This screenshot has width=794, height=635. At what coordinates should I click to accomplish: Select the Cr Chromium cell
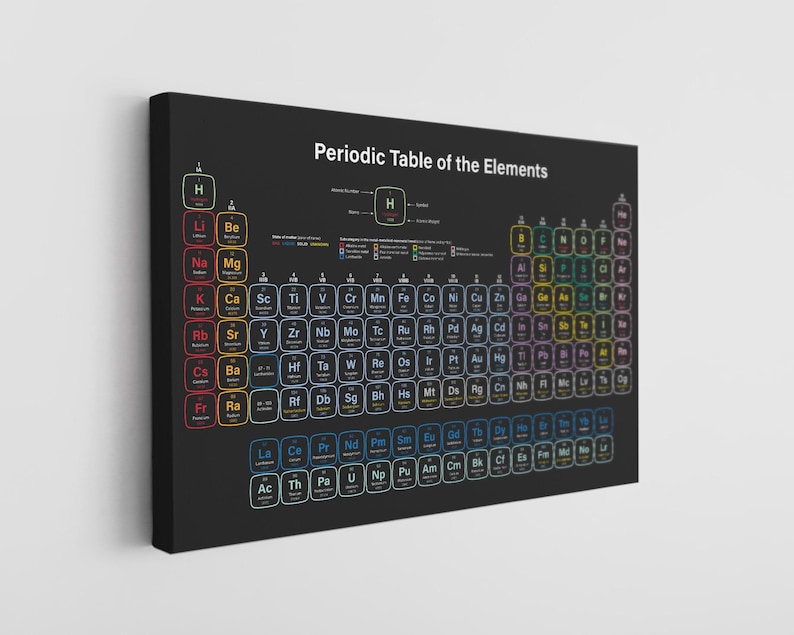pyautogui.click(x=350, y=300)
